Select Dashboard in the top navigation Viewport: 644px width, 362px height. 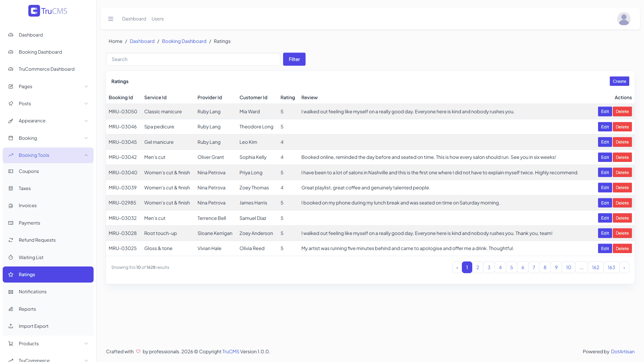tap(134, 19)
